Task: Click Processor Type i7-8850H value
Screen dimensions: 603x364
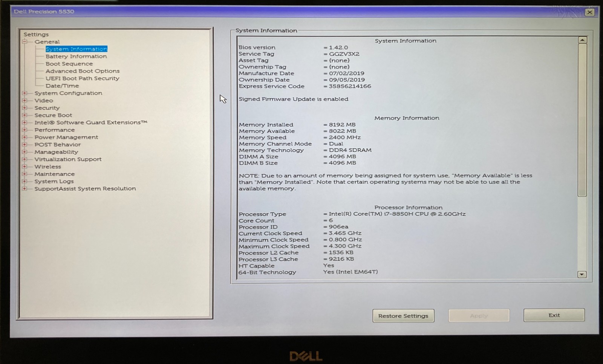Action: (x=397, y=214)
